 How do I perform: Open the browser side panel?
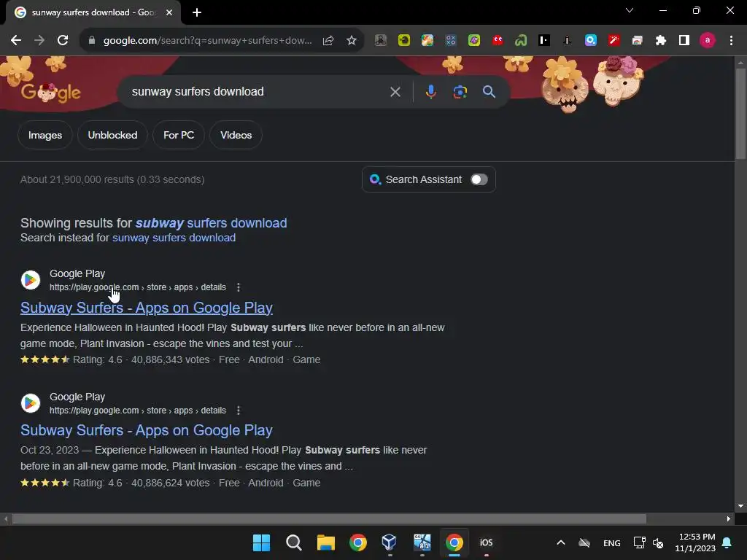(684, 41)
